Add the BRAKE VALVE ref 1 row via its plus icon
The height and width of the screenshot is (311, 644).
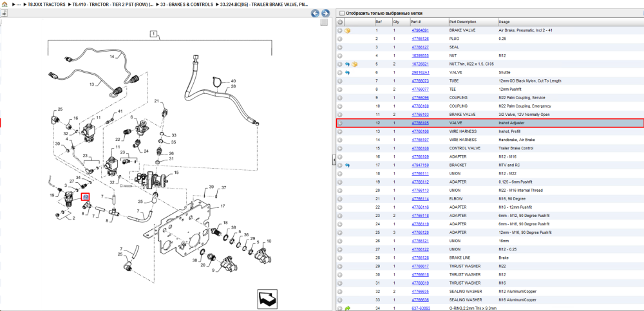340,30
